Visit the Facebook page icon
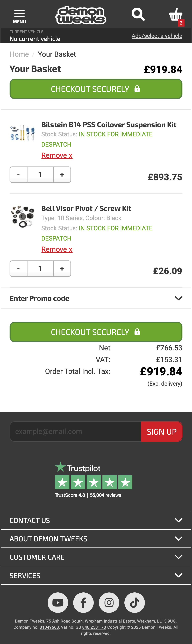192x644 pixels. point(83,602)
